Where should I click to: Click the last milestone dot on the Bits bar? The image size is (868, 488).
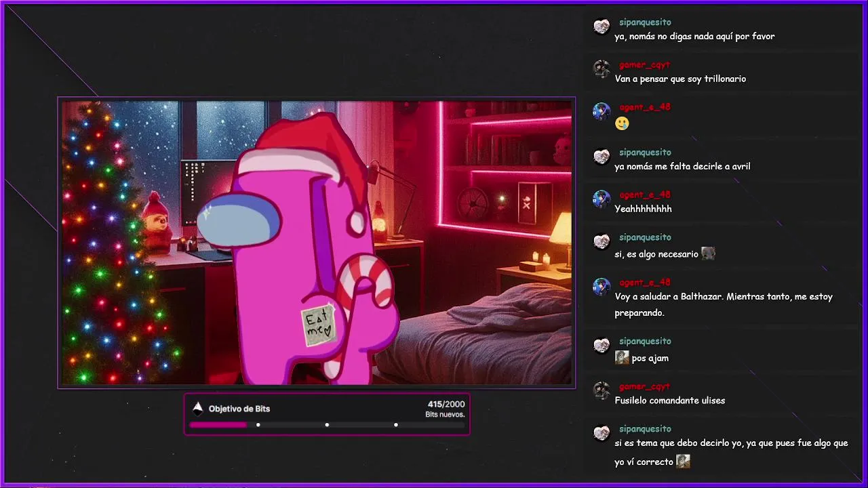(396, 425)
